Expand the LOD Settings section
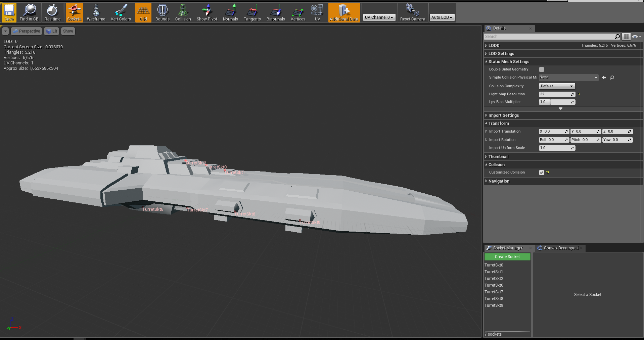644x340 pixels. pyautogui.click(x=486, y=53)
